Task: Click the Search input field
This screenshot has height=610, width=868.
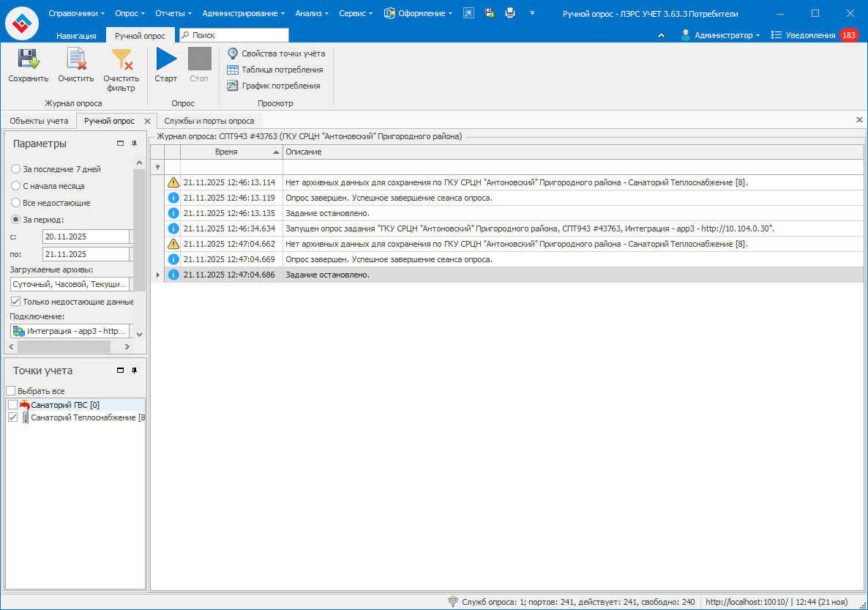Action: [238, 35]
